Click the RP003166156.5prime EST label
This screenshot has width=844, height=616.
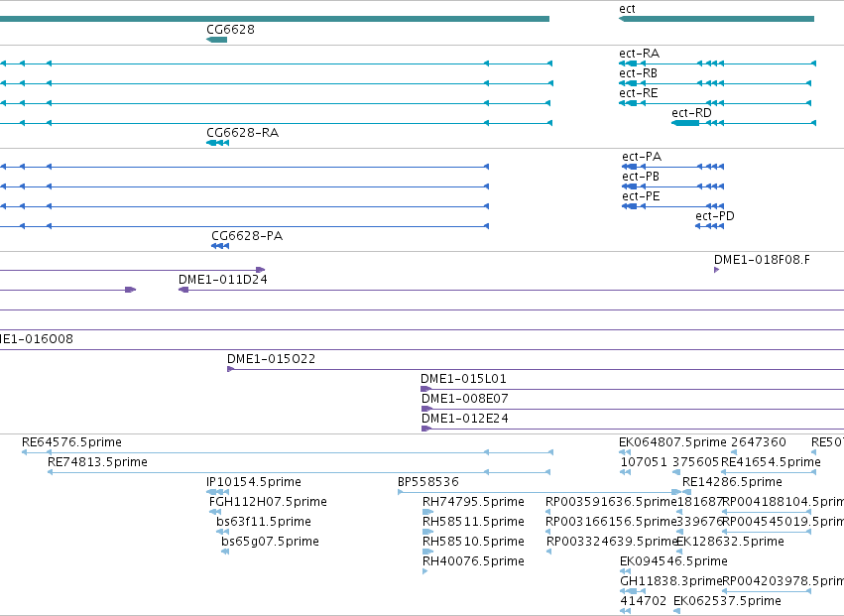tap(610, 522)
